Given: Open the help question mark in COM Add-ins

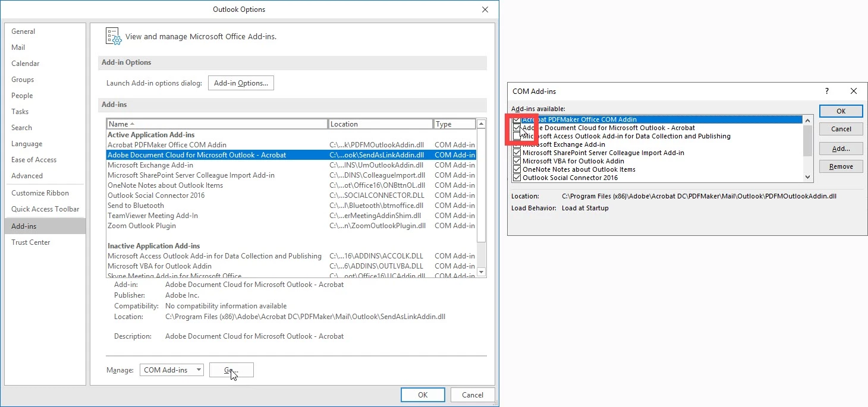Looking at the screenshot, I should [x=826, y=92].
